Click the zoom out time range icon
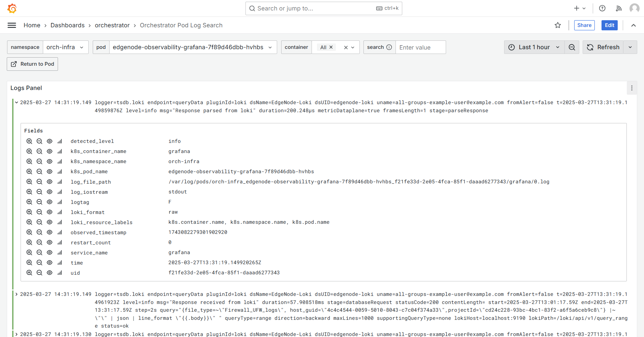 (572, 47)
